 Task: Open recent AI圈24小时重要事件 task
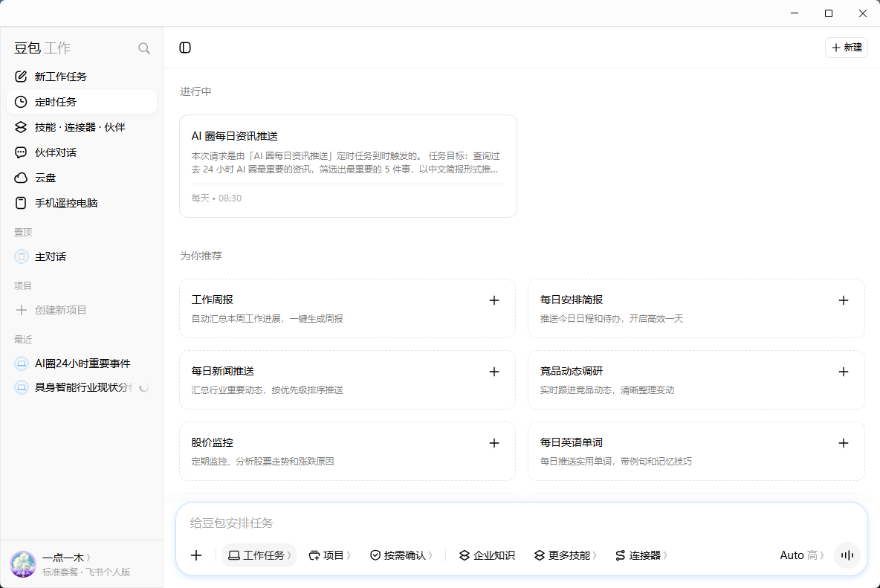coord(81,364)
